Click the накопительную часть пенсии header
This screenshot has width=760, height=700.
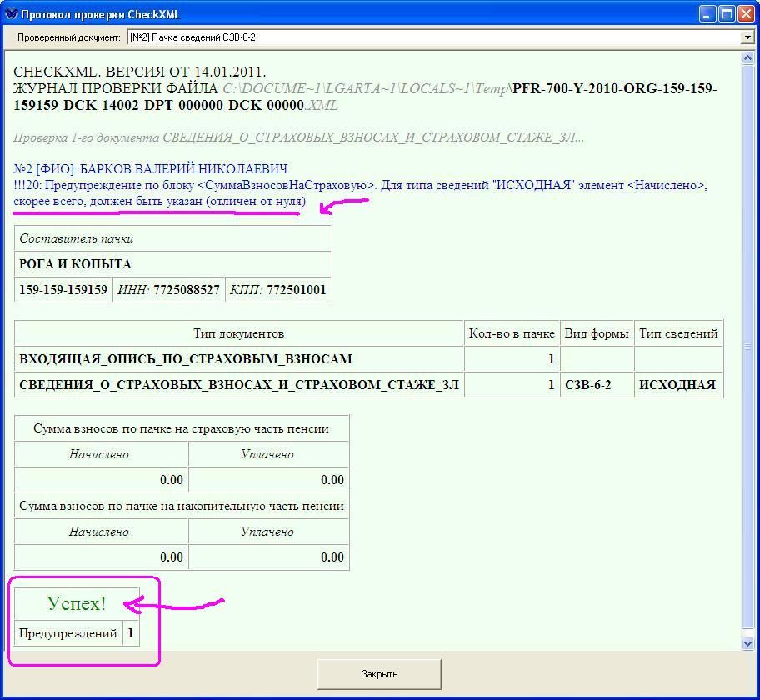pos(182,506)
